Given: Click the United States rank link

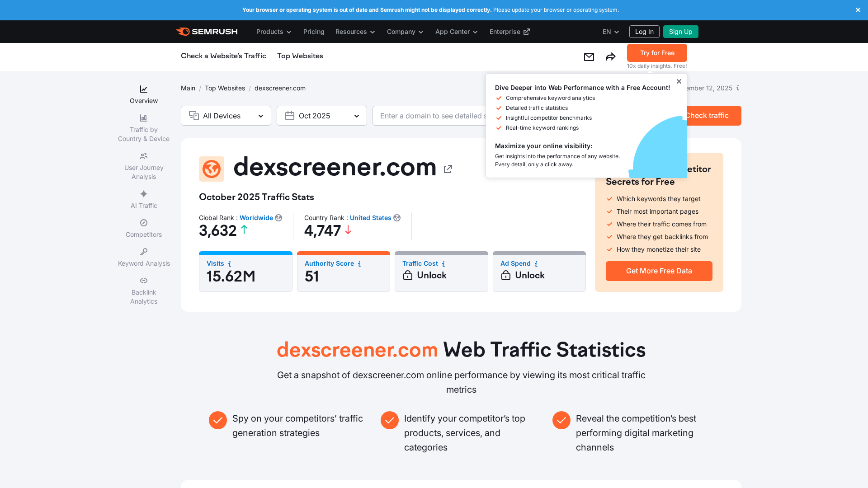Looking at the screenshot, I should point(371,218).
